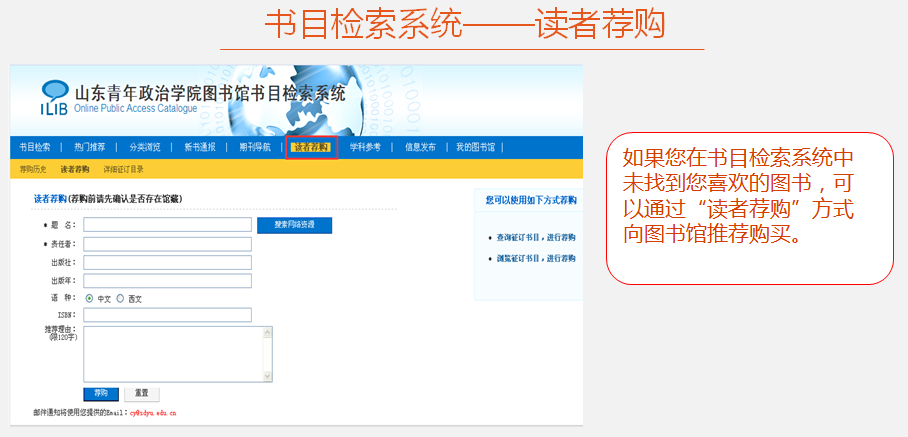The image size is (908, 437).
Task: Submit form with 荐购 button
Action: (101, 393)
